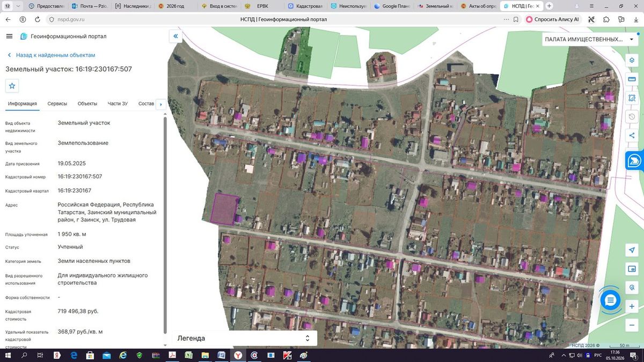Screen dimensions: 644x362
Task: Go back in the browser
Action: click(x=8, y=19)
